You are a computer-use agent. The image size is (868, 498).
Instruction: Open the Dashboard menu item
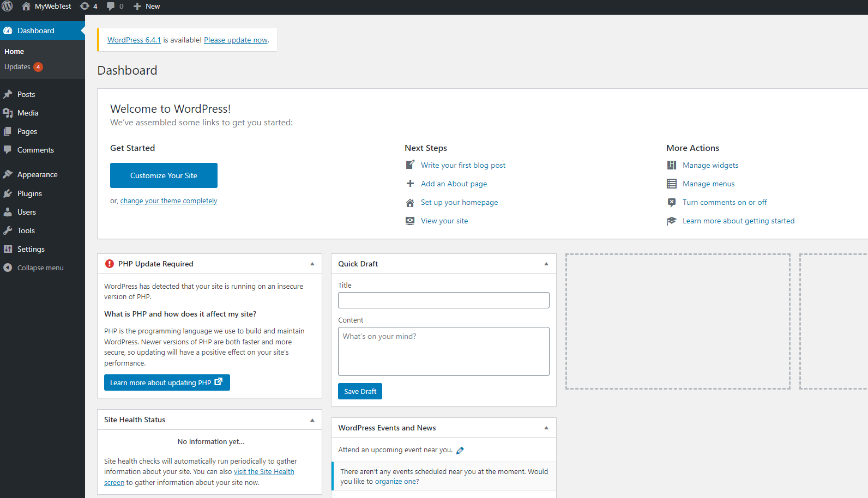pos(43,31)
